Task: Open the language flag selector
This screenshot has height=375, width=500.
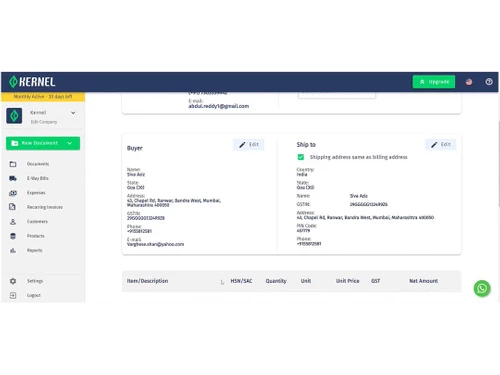Action: coord(469,82)
